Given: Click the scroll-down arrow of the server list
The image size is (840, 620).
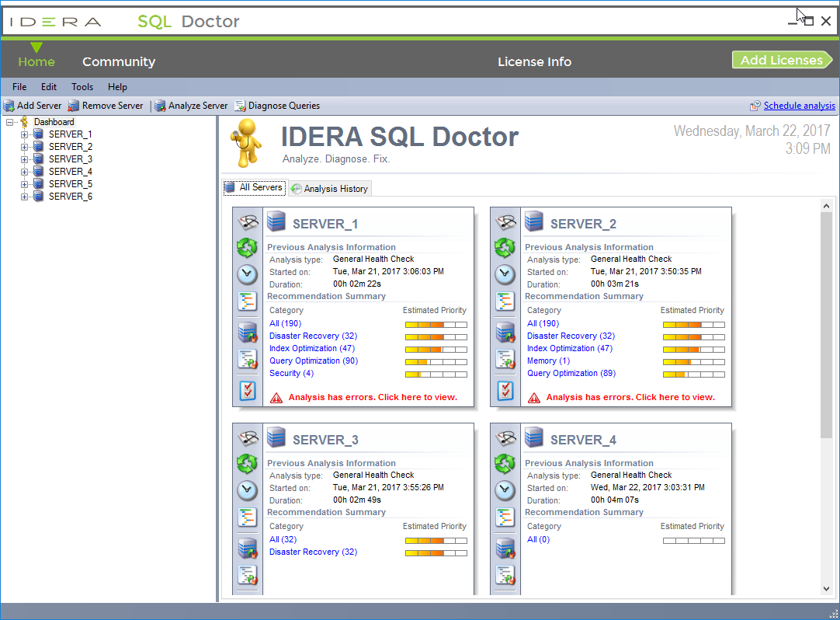Looking at the screenshot, I should tap(826, 589).
